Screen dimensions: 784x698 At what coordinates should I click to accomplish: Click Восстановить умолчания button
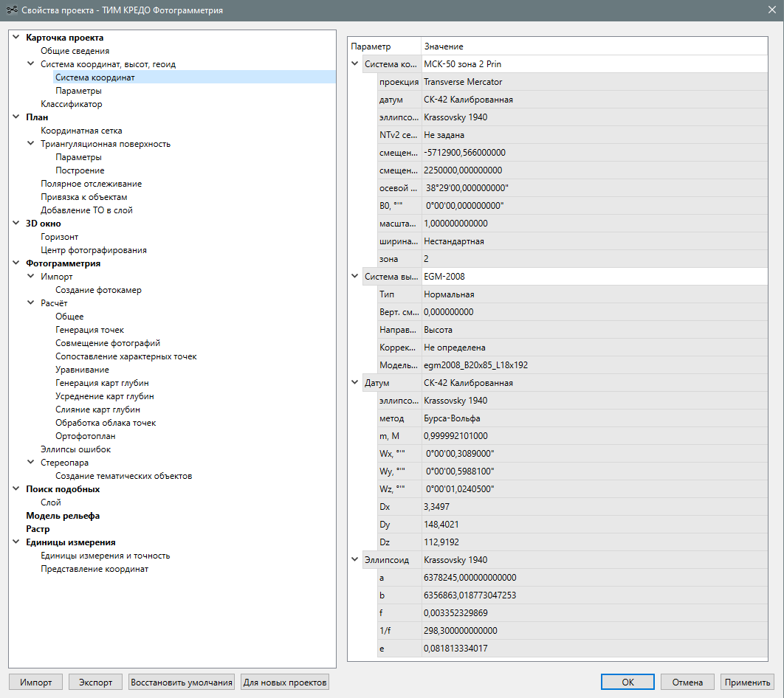[x=182, y=682]
